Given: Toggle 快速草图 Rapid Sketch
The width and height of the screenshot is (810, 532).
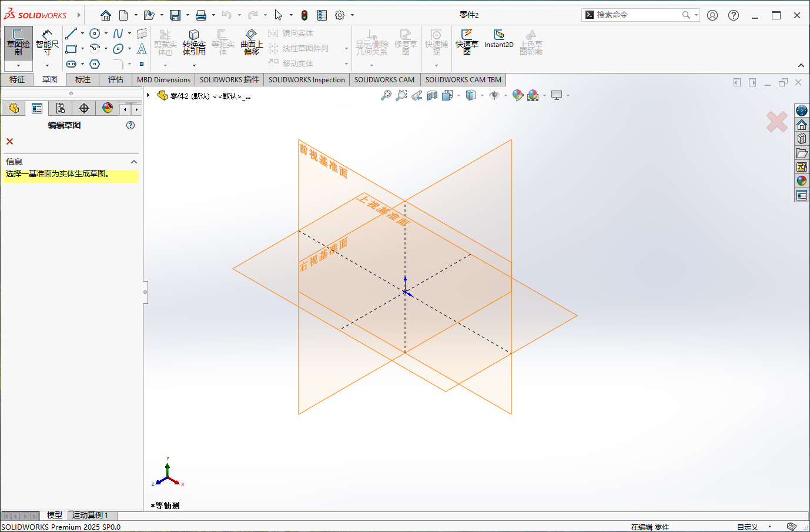Looking at the screenshot, I should tap(467, 42).
